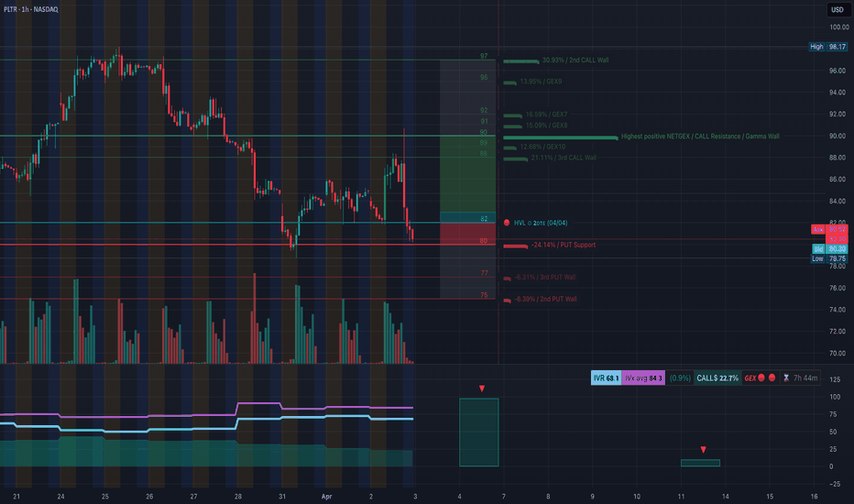Click the second red GEX status dot
Image resolution: width=854 pixels, height=504 pixels.
click(x=772, y=378)
